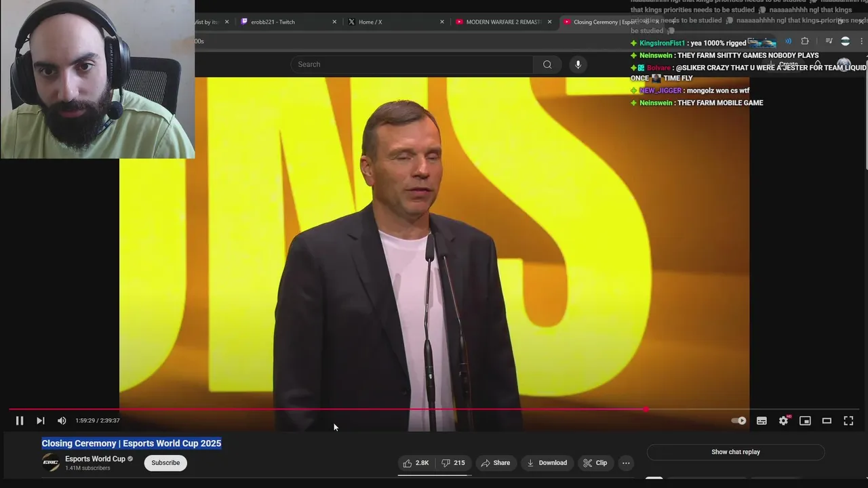Dislike the video with thumbs down 215
This screenshot has width=868, height=488.
click(453, 463)
